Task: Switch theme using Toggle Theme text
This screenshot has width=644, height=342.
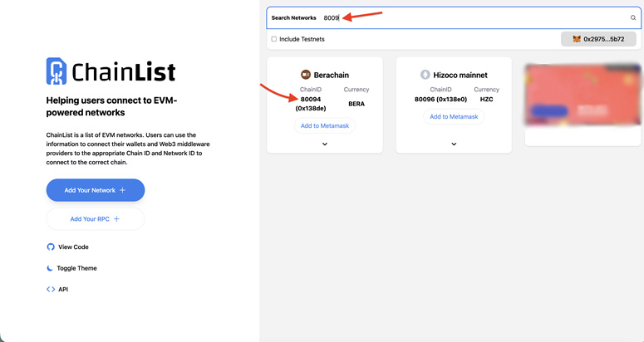Action: coord(76,268)
